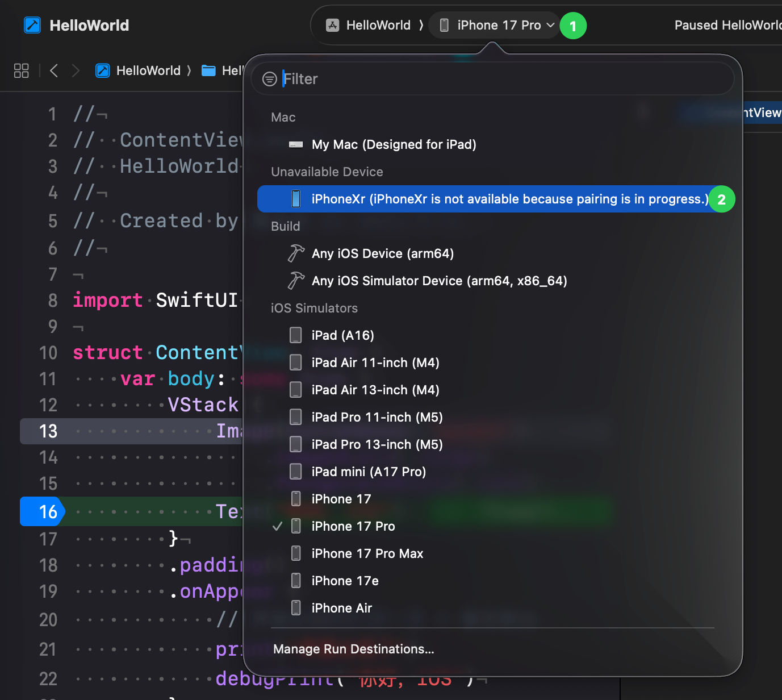Viewport: 782px width, 700px height.
Task: Focus the Filter text field
Action: [x=505, y=79]
